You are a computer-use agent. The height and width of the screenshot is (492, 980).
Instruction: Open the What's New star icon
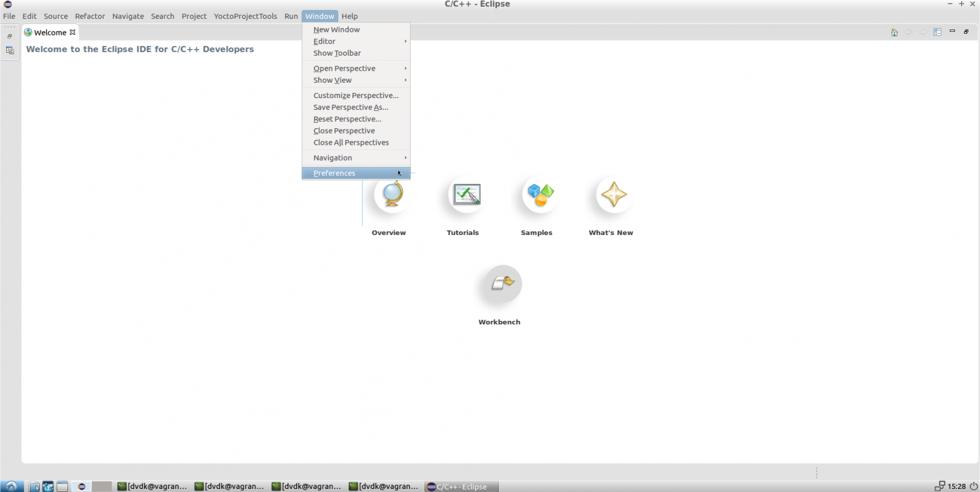(x=613, y=195)
